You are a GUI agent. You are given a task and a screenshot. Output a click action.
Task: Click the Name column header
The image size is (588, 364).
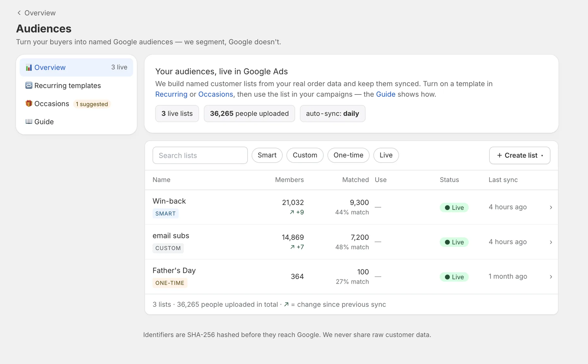161,180
